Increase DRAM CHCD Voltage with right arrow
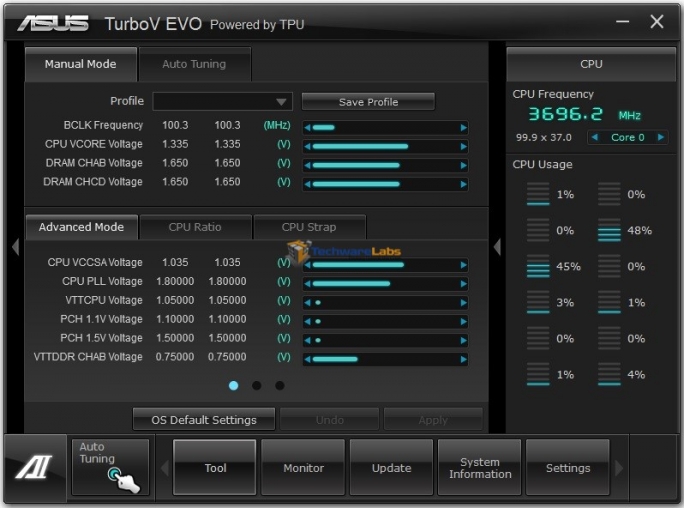This screenshot has width=684, height=508. (x=463, y=184)
